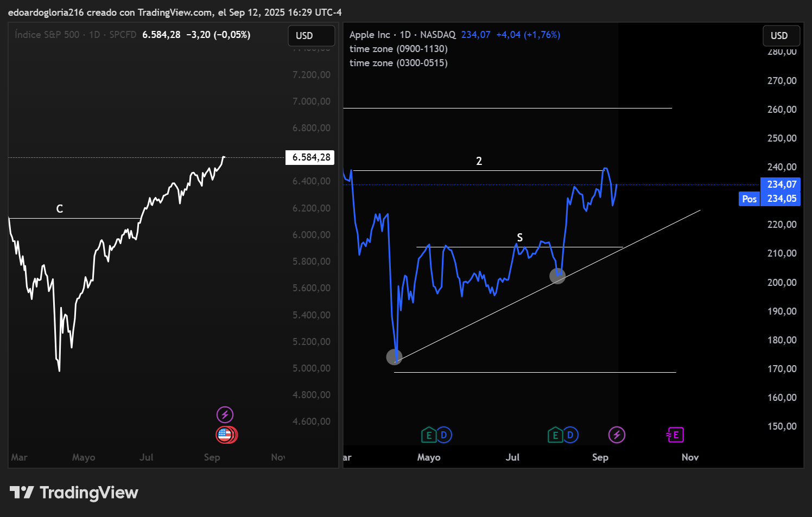Click the SPCFD exchange label

tap(123, 35)
